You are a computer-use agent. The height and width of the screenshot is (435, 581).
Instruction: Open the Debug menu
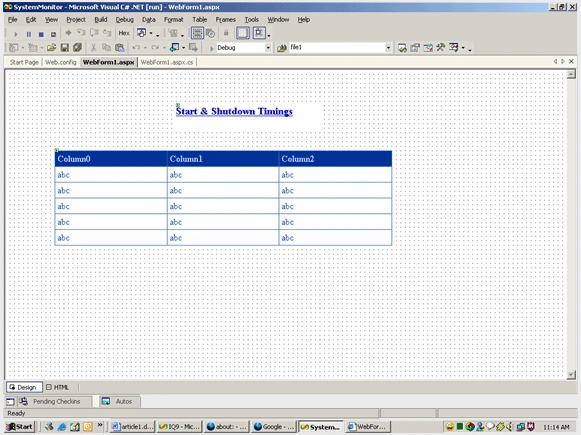124,20
